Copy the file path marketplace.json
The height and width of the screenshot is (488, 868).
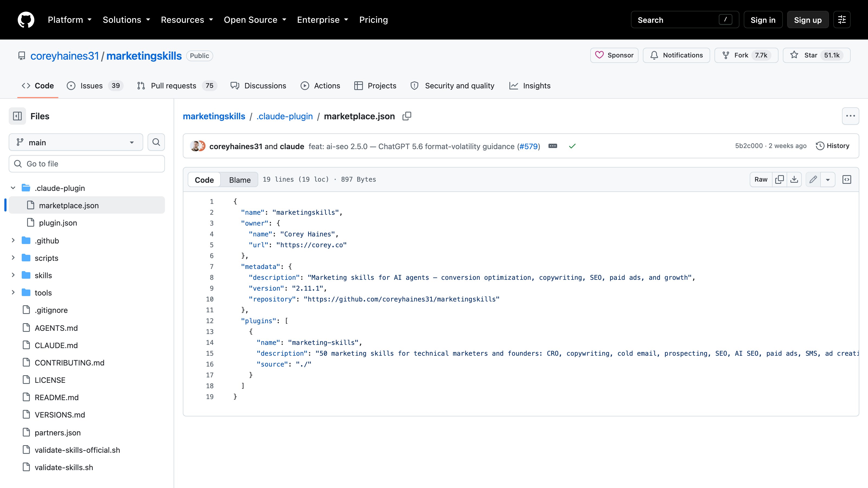point(407,116)
